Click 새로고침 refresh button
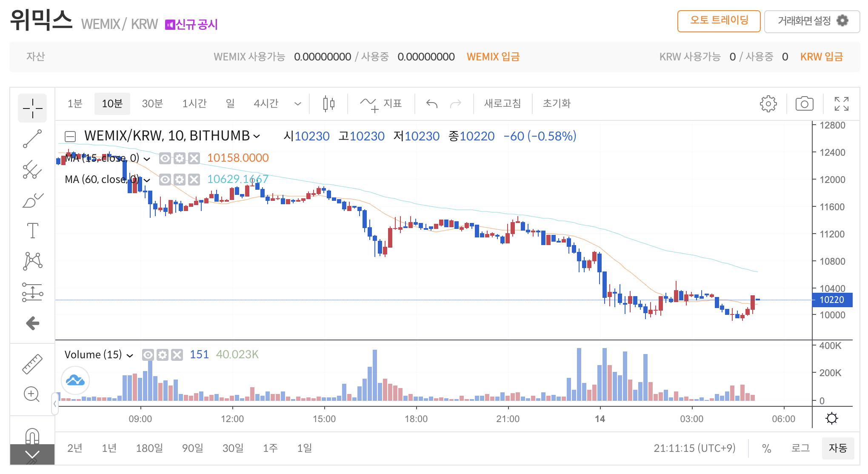868x474 pixels. coord(503,103)
